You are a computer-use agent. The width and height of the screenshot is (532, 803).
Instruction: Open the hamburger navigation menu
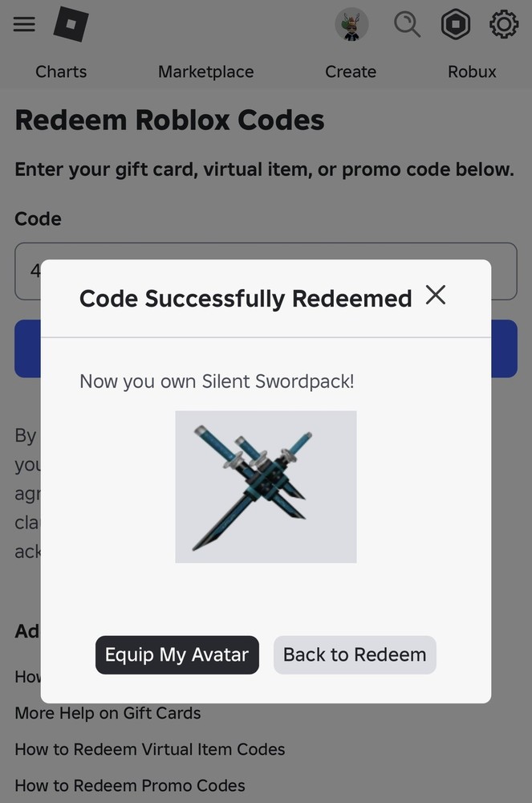pos(24,24)
